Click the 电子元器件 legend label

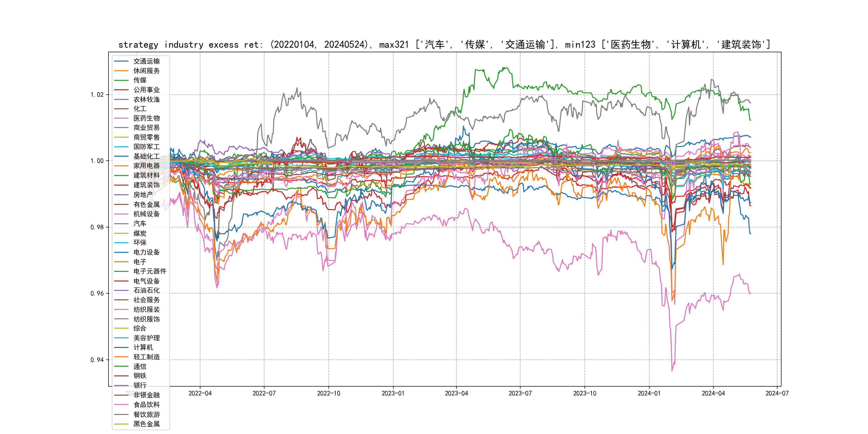pos(149,271)
